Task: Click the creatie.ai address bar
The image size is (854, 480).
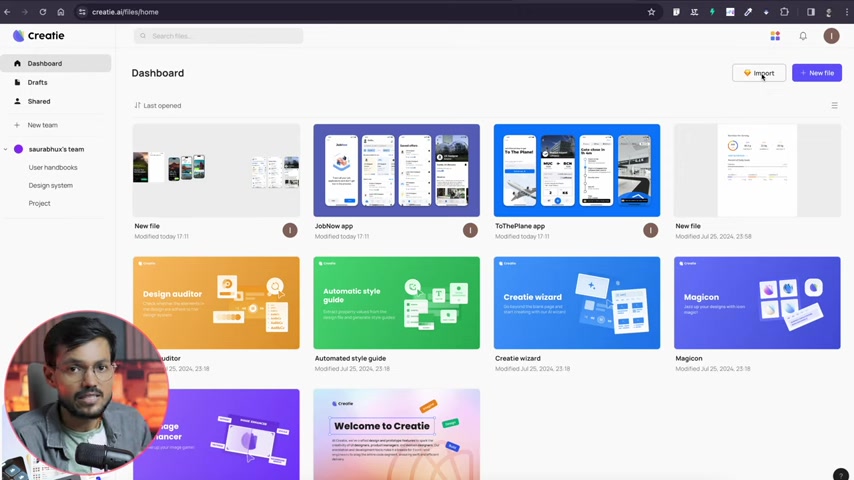Action: click(x=368, y=12)
